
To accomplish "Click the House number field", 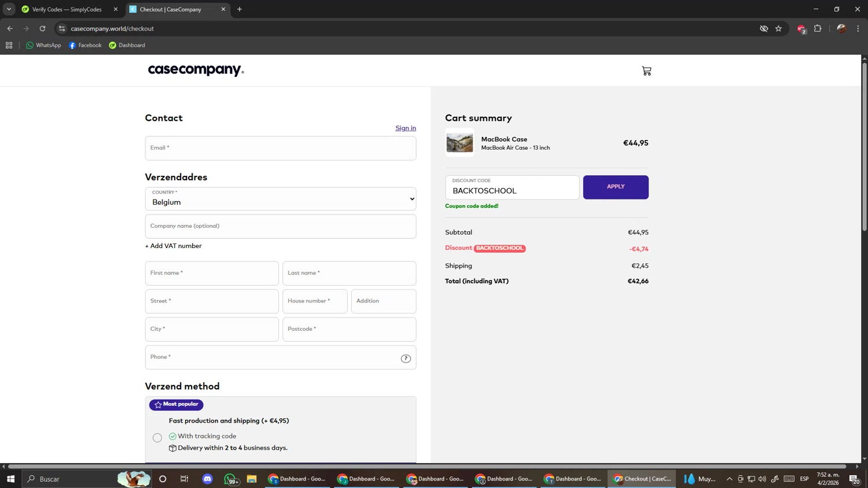I will pos(315,301).
